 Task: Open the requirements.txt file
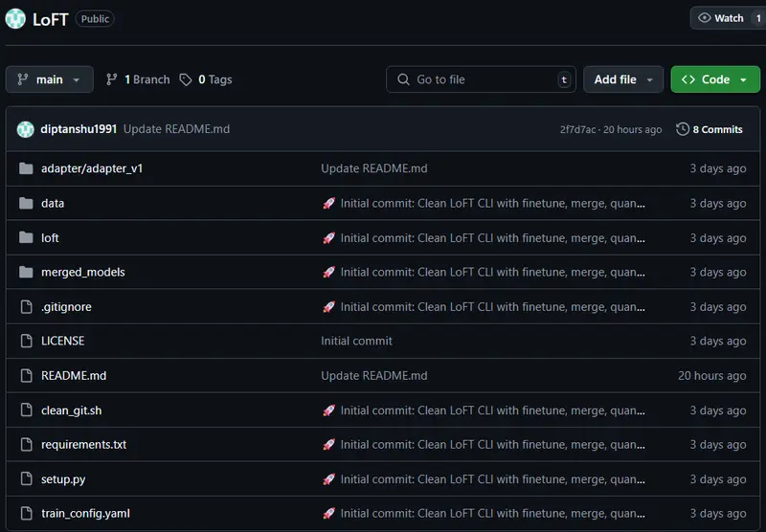click(83, 445)
